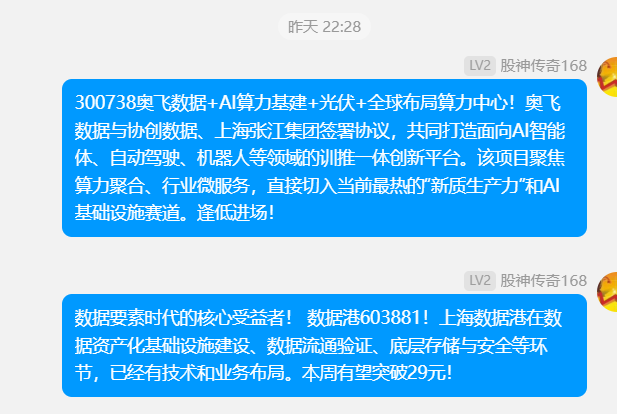The width and height of the screenshot is (617, 414).
Task: Click the LV2 badge above the 数据港 message
Action: pos(480,281)
